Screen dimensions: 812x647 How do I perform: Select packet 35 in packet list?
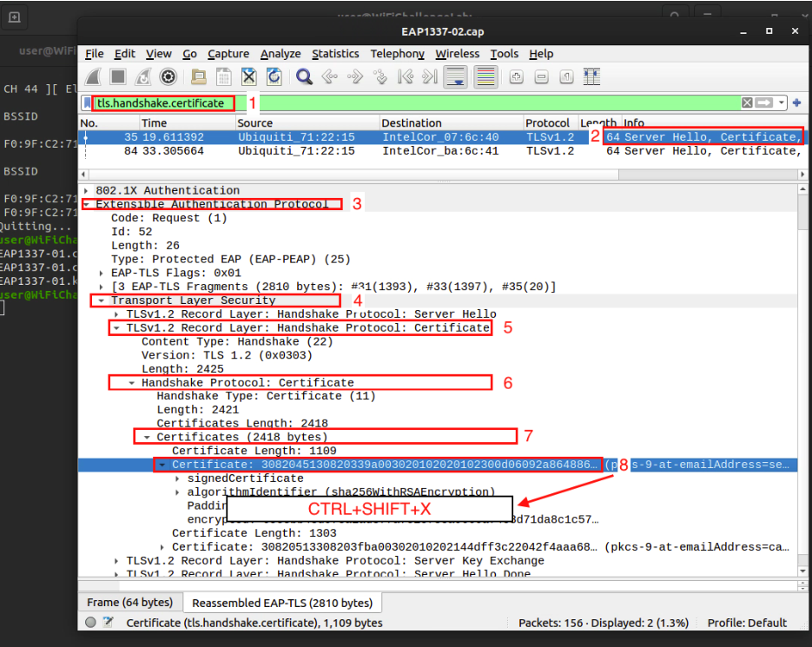[443, 137]
